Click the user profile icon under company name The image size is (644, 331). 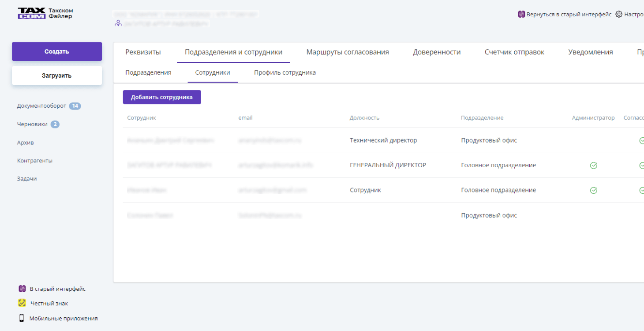(118, 23)
